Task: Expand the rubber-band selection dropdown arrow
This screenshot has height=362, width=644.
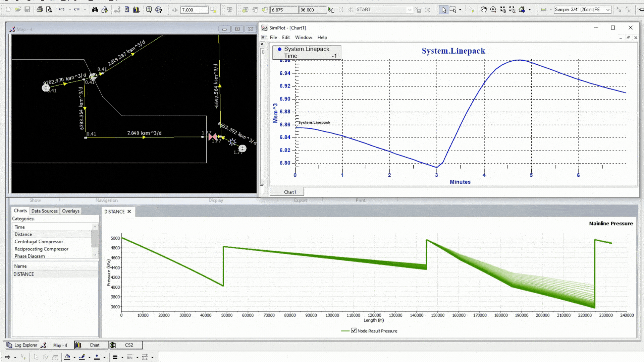Action: (460, 9)
